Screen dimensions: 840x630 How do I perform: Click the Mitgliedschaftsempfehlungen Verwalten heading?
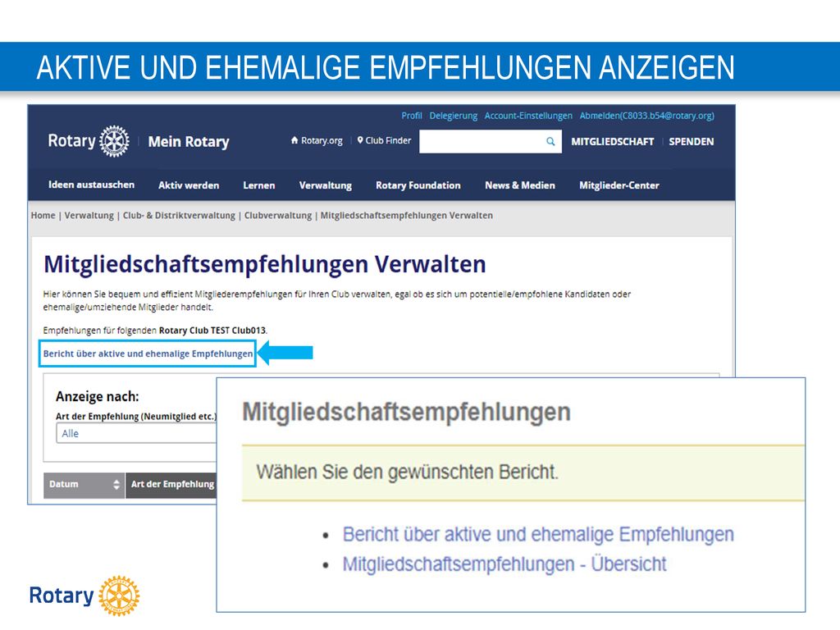tap(265, 264)
